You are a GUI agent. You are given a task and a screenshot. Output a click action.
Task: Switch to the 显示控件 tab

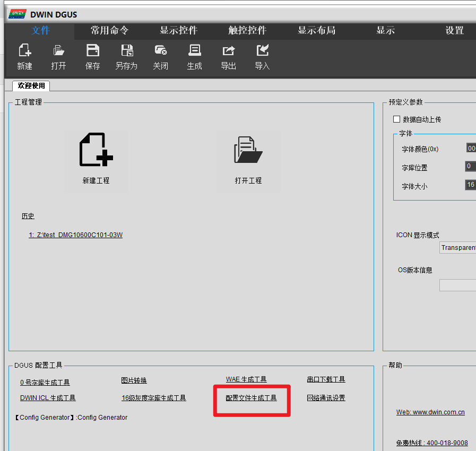pos(178,30)
